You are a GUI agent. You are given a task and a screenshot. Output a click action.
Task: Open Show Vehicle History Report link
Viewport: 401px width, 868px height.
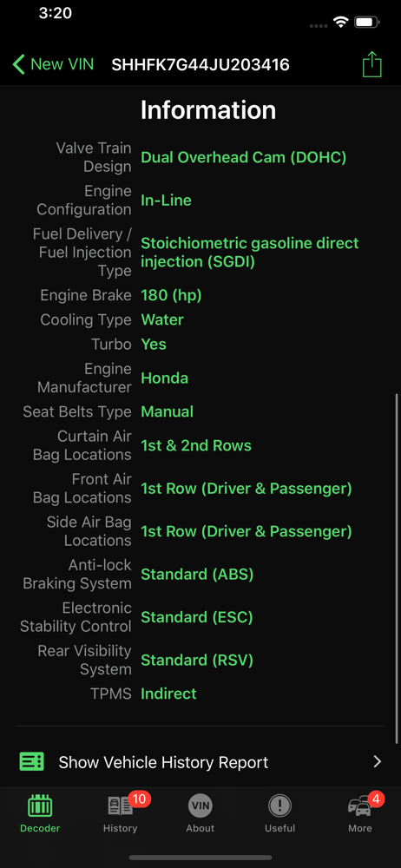[x=200, y=762]
